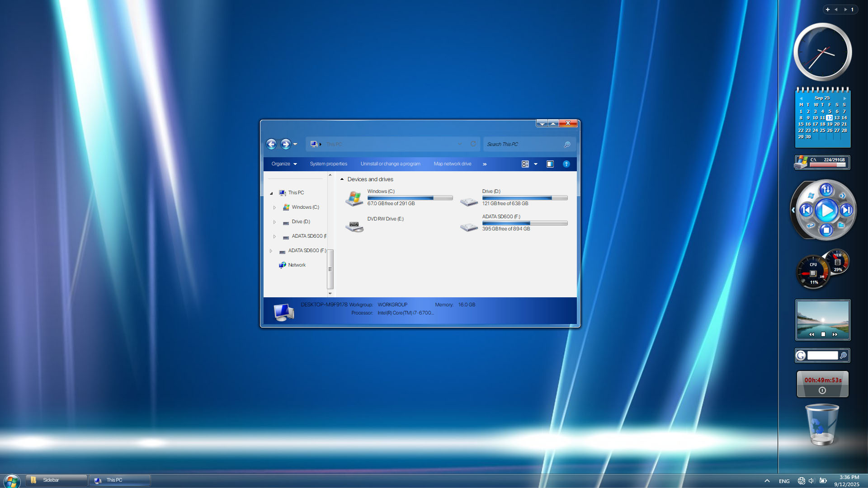868x488 pixels.
Task: Click Map network drive command
Action: click(x=452, y=164)
